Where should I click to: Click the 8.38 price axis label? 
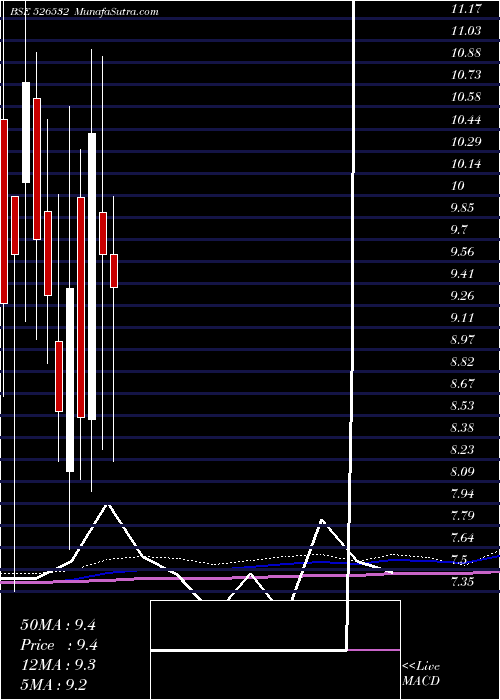462,428
